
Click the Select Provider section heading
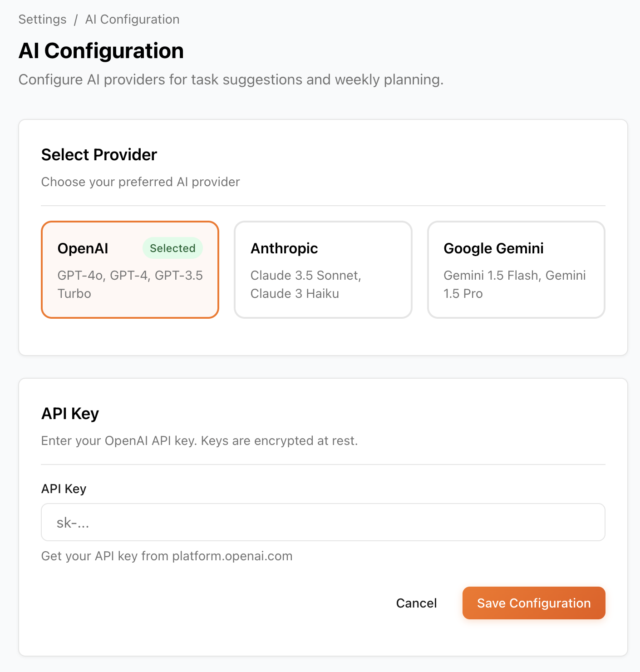99,155
